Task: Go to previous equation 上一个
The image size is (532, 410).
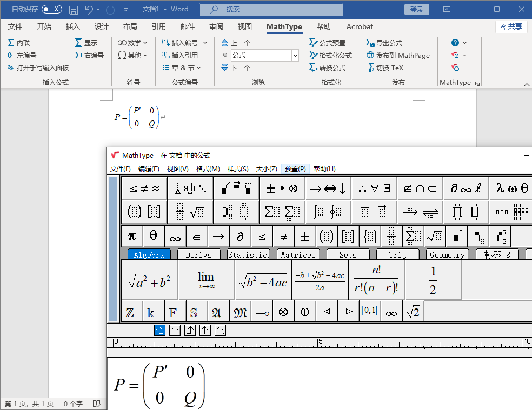Action: [236, 43]
